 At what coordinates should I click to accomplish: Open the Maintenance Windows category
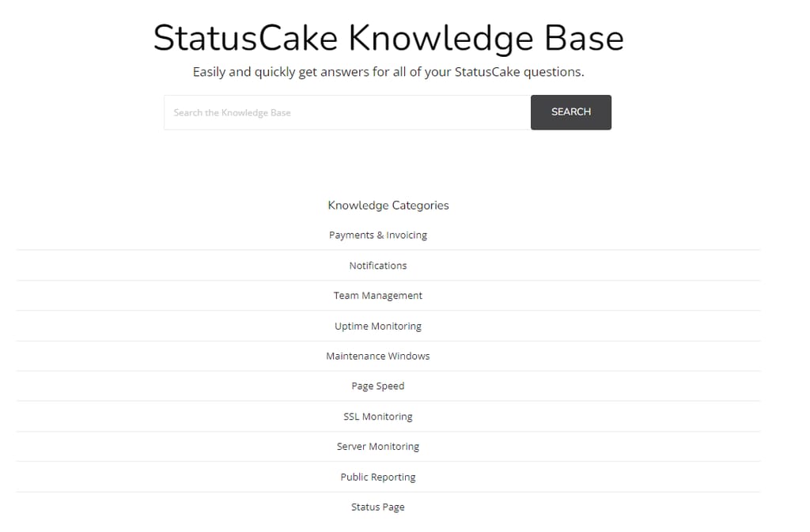378,356
